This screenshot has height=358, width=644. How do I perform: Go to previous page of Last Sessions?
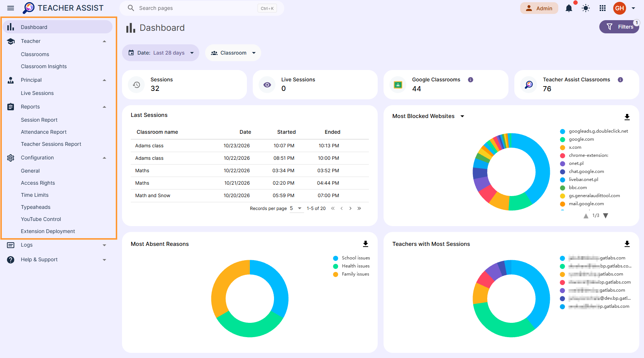tap(341, 208)
